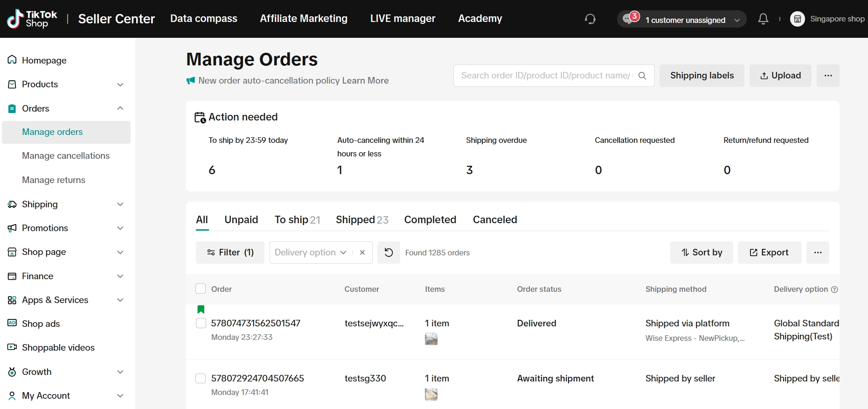This screenshot has width=868, height=409.
Task: Click the Singapore shop avatar icon
Action: pos(798,19)
